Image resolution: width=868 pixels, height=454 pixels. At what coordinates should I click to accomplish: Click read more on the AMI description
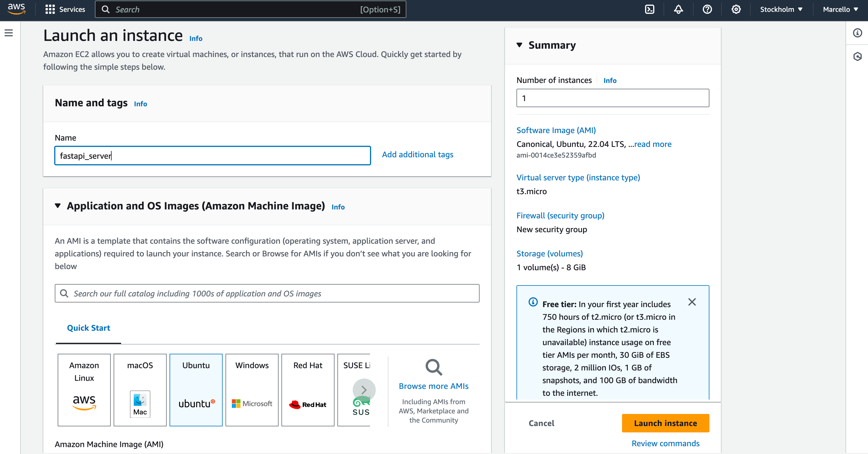(x=653, y=144)
